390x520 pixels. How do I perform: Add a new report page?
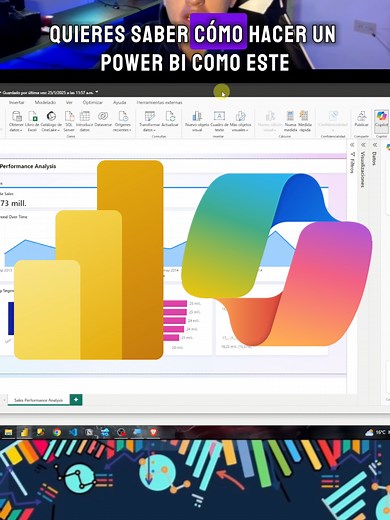click(x=76, y=400)
